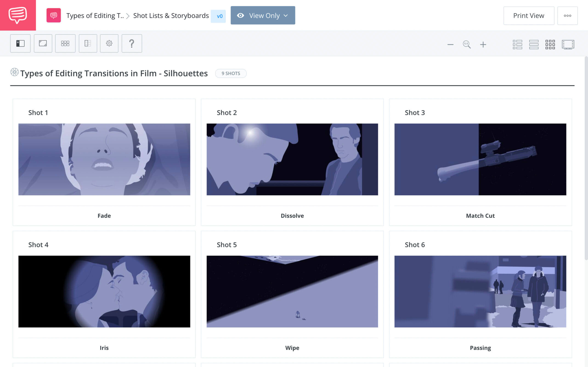Image resolution: width=588 pixels, height=367 pixels.
Task: Click the Shot Lists & Storyboards breadcrumb
Action: pyautogui.click(x=171, y=15)
